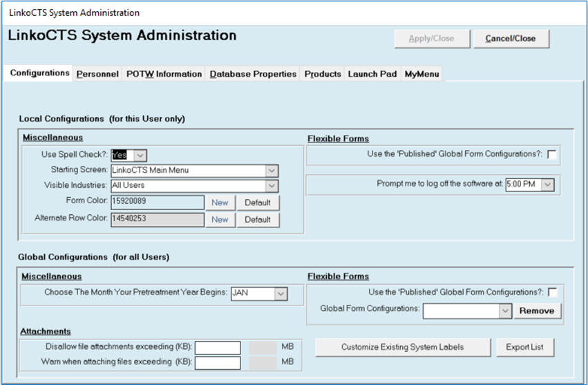
Task: Open the Launch Pad tab
Action: tap(372, 74)
